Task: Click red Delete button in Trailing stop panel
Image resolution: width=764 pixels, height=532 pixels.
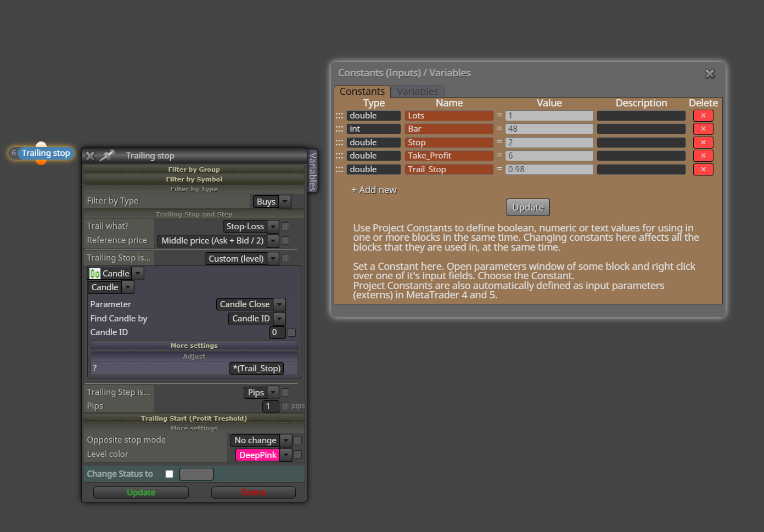Action: [x=254, y=493]
